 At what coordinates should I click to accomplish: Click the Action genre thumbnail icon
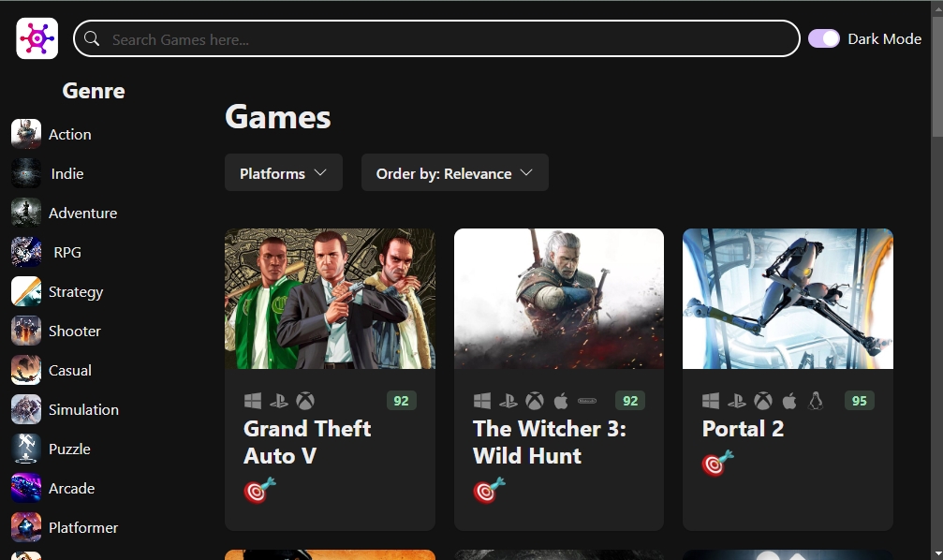[26, 134]
